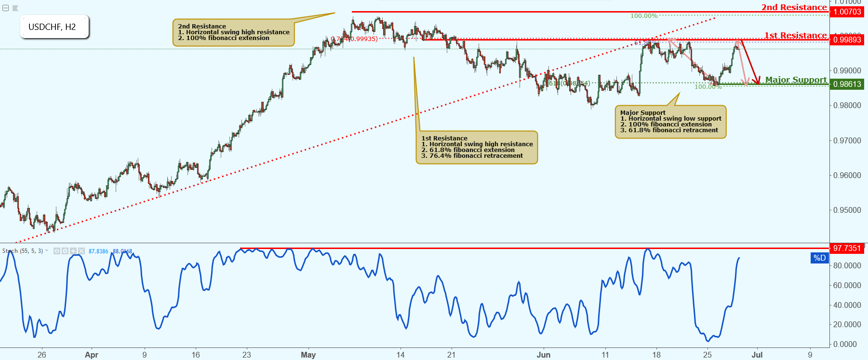Open Stoch indicator settings gear
The image size is (868, 360).
point(65,251)
